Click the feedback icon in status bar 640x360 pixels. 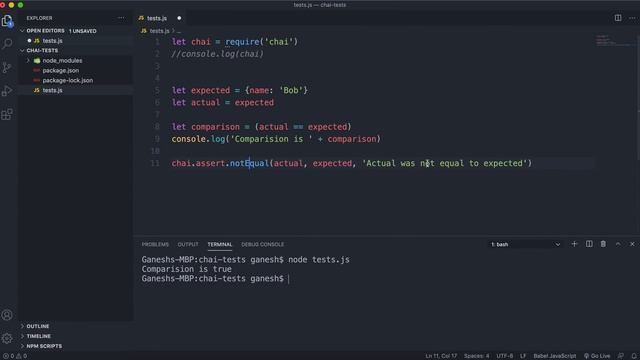(620, 356)
